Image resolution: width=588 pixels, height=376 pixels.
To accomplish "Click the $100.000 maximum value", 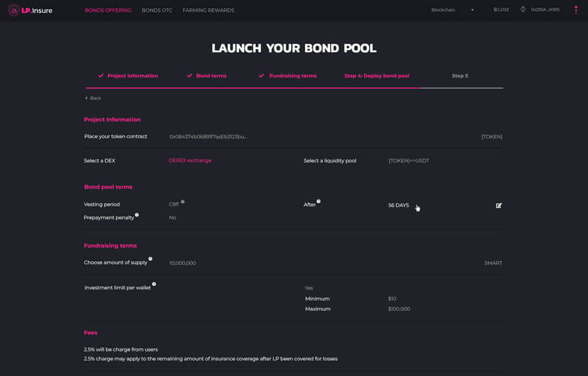I will point(399,309).
